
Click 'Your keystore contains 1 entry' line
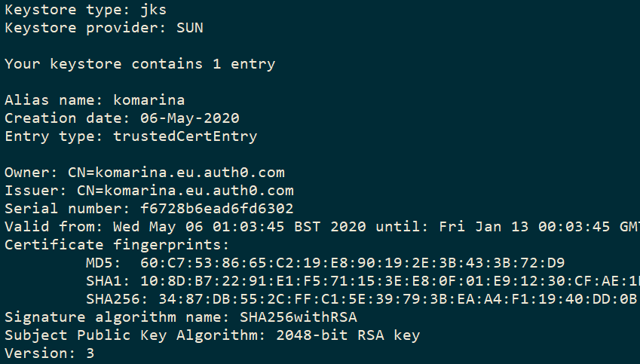point(140,64)
